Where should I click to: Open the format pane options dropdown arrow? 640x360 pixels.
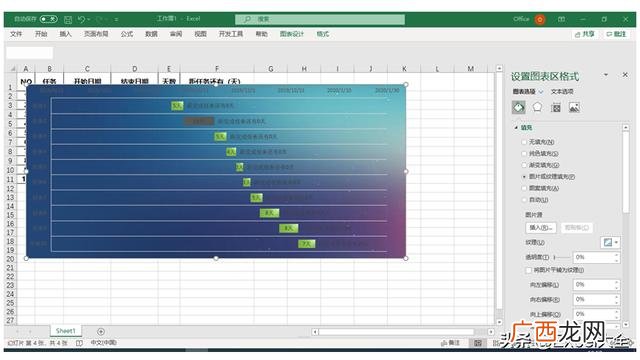[606, 75]
